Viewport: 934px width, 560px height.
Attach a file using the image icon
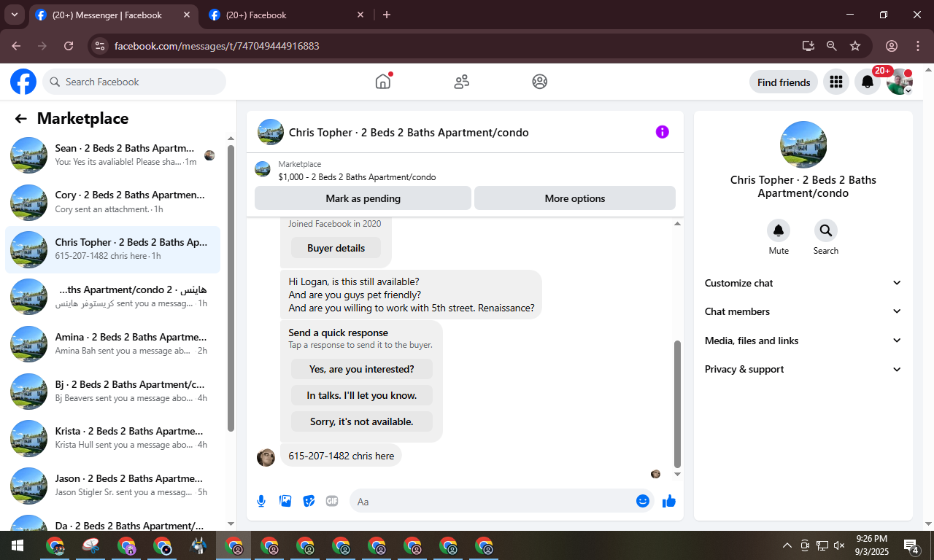tap(285, 501)
